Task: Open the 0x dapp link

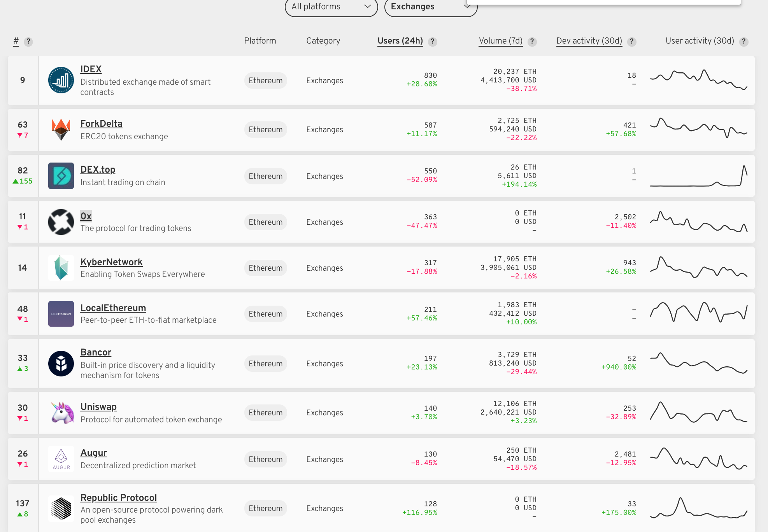Action: (x=86, y=216)
